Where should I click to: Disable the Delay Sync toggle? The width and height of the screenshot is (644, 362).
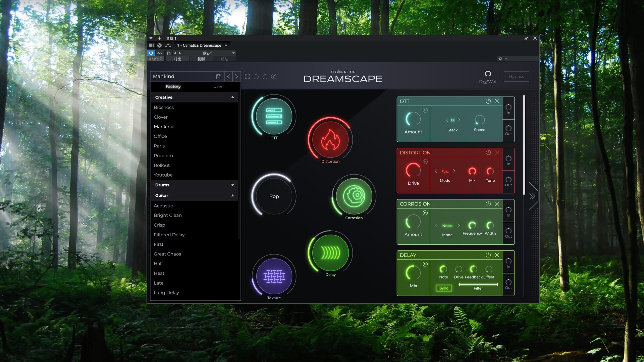tap(444, 288)
